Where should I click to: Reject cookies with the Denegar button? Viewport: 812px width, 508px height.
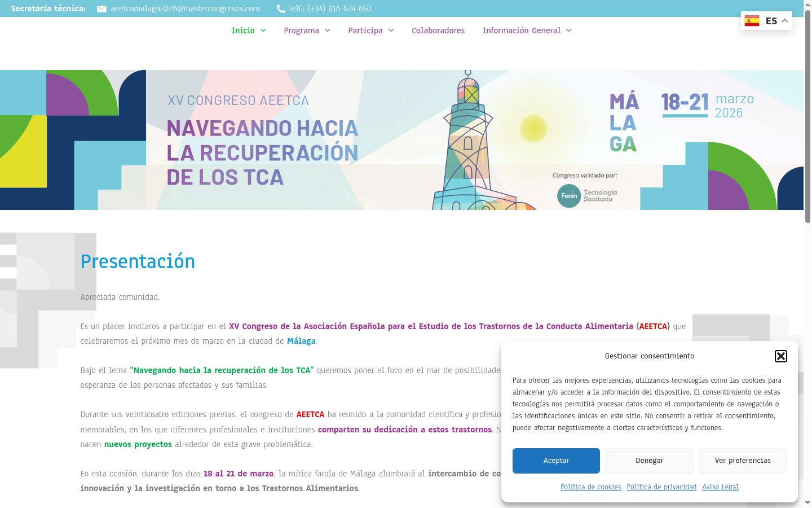point(650,461)
